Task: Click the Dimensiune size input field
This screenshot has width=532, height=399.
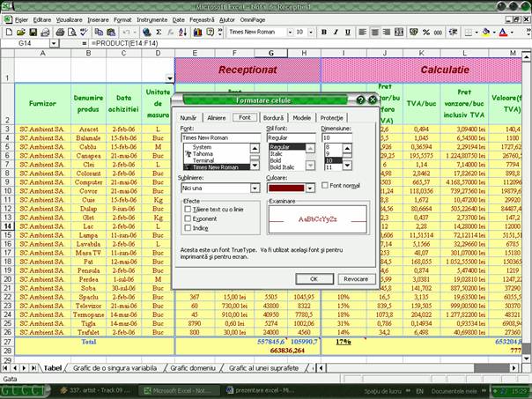Action: click(x=336, y=137)
